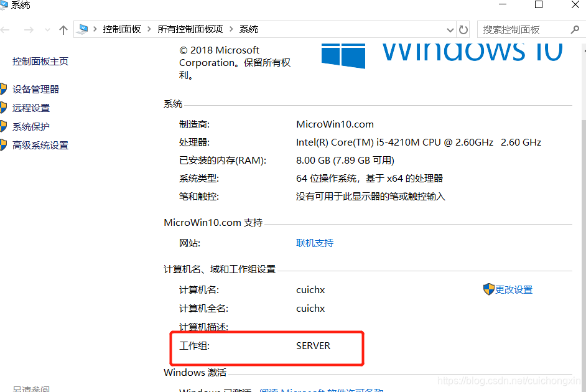Expand chevron before 控制面板 in the address bar
The height and width of the screenshot is (392, 586).
tap(95, 29)
